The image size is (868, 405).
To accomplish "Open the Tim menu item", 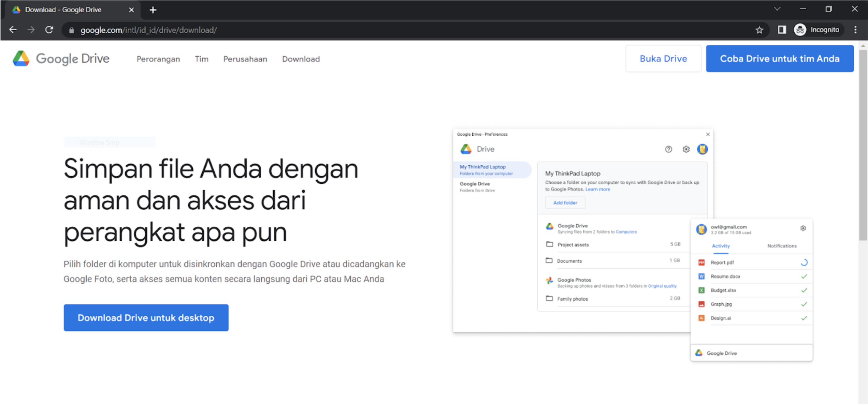I will (x=202, y=59).
